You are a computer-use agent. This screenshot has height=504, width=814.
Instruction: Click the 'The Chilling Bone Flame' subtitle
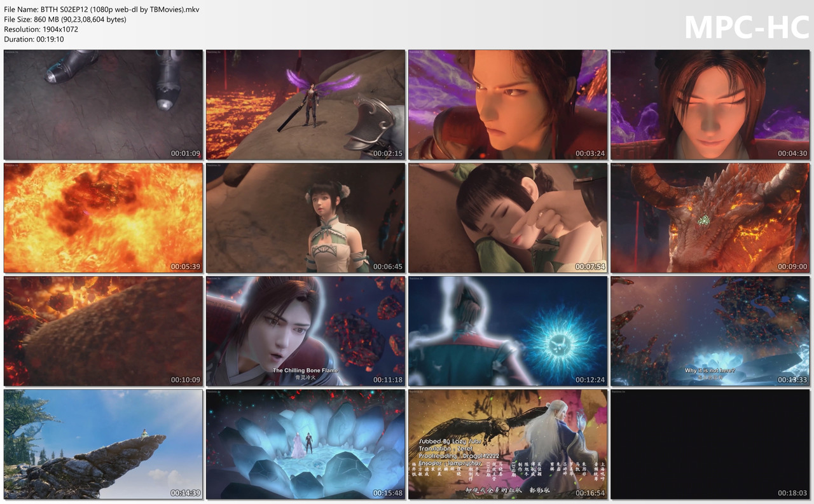click(305, 370)
